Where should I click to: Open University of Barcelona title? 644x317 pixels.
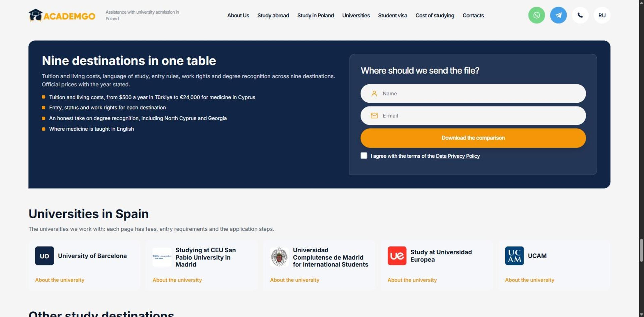pyautogui.click(x=92, y=256)
